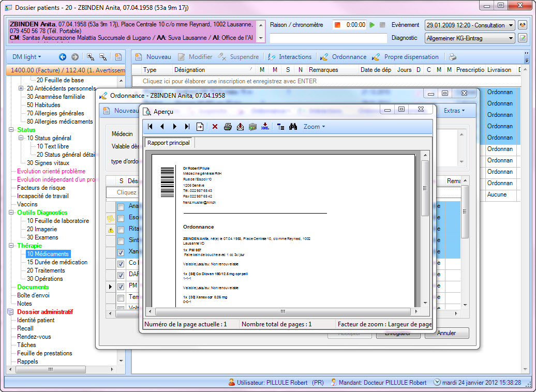This screenshot has height=392, width=536.
Task: Click the collapse-all tree icon
Action: click(103, 57)
